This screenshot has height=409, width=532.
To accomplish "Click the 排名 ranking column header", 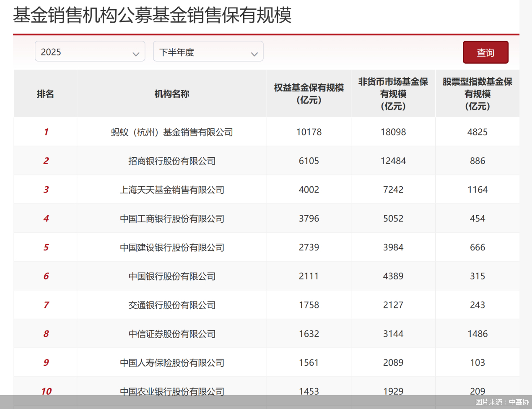I will (x=45, y=94).
